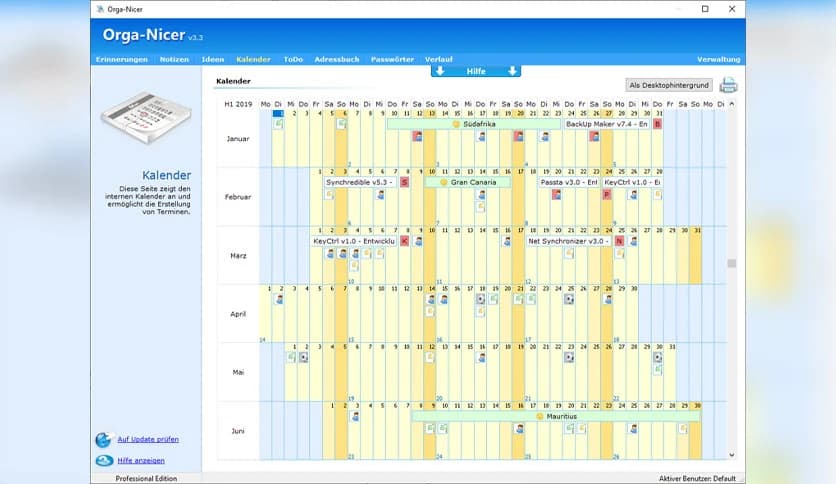Select the person icon on June 25
Image resolution: width=836 pixels, height=484 pixels.
(633, 429)
